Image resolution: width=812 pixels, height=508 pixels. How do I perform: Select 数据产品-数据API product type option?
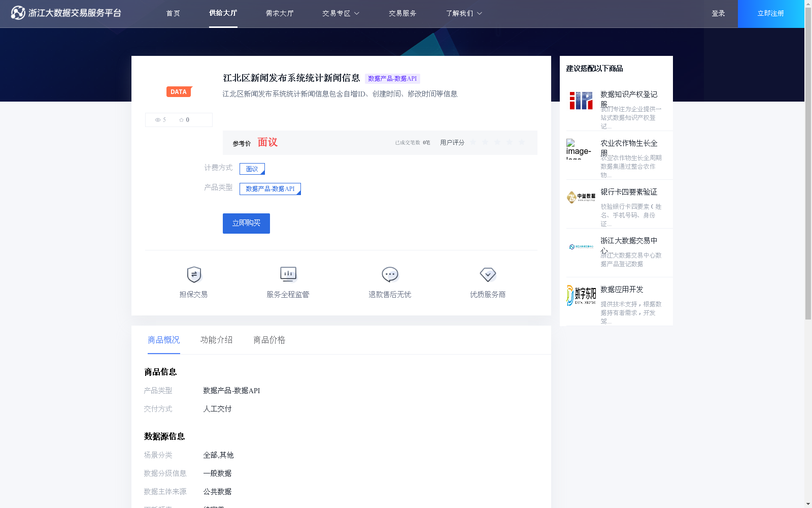click(x=270, y=189)
